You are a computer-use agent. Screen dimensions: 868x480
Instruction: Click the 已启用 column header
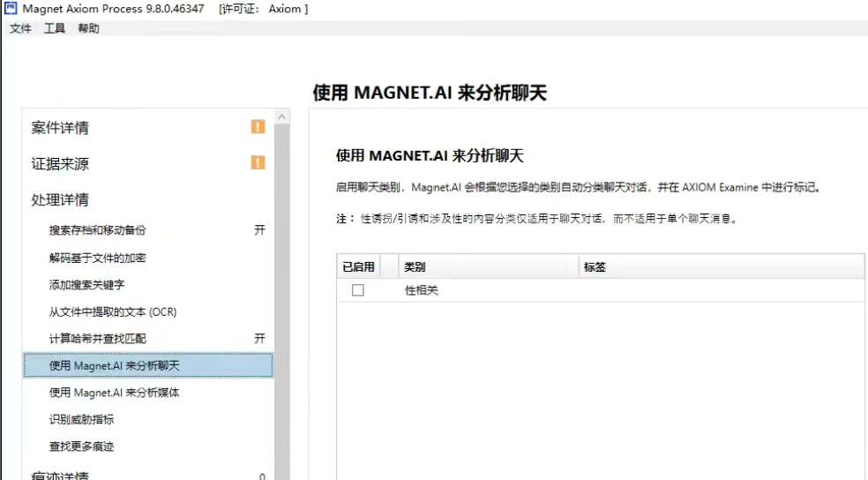(x=359, y=266)
